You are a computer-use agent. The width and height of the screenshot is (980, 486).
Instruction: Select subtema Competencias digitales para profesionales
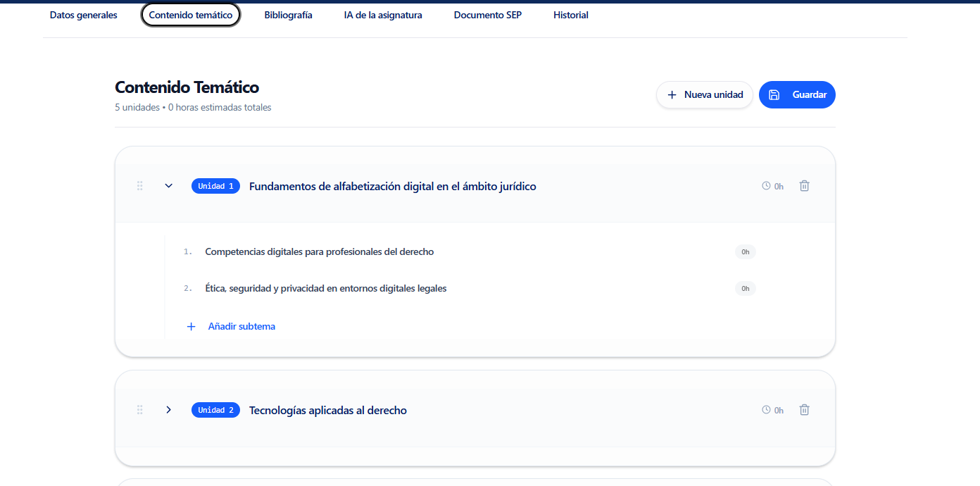(x=319, y=252)
